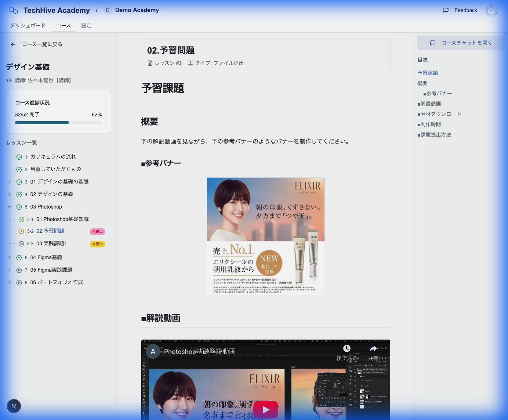Open lesson 02.予習問題 in sidebar
This screenshot has height=420, width=508.
coord(50,231)
